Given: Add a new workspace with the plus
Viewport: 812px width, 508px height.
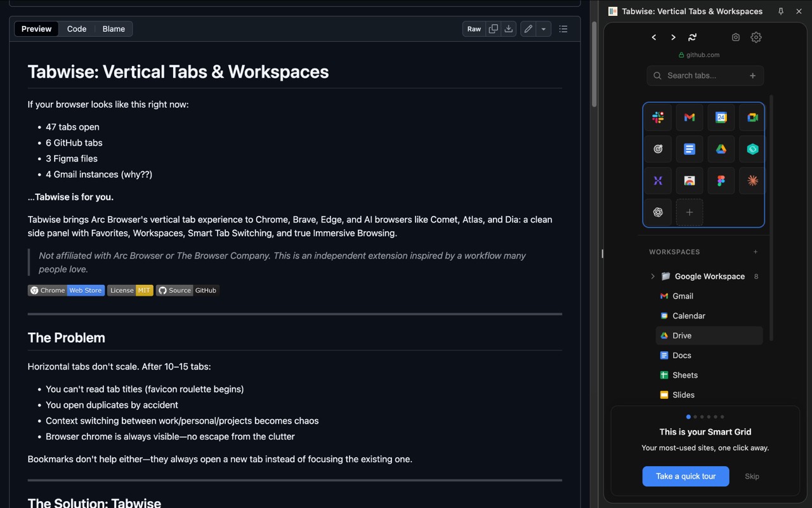Looking at the screenshot, I should tap(756, 252).
